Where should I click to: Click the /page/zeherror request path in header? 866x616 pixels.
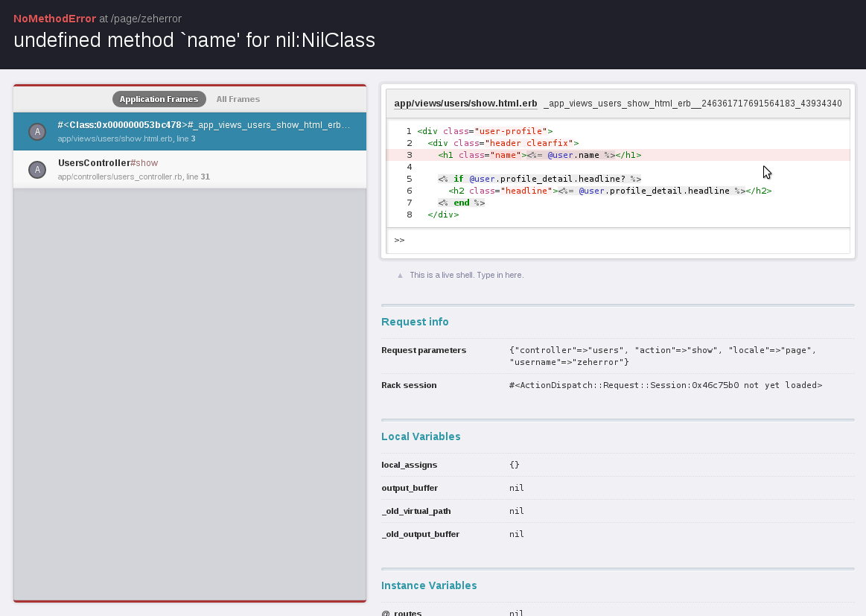point(147,19)
